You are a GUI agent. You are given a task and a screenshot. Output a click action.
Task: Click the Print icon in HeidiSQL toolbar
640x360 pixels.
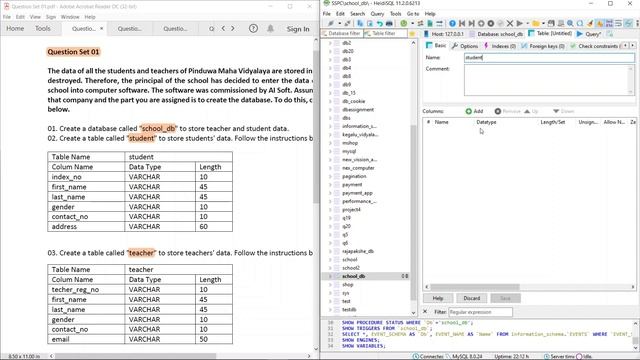[389, 23]
